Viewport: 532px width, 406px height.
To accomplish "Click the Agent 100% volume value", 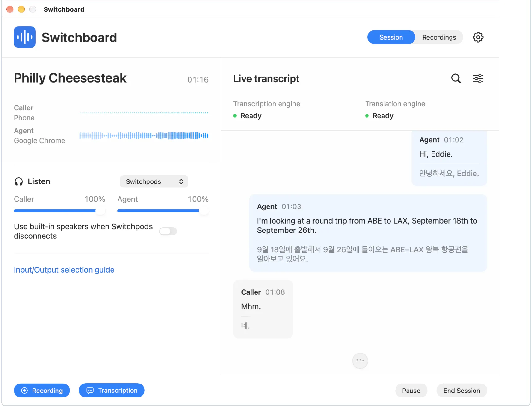I will point(198,199).
